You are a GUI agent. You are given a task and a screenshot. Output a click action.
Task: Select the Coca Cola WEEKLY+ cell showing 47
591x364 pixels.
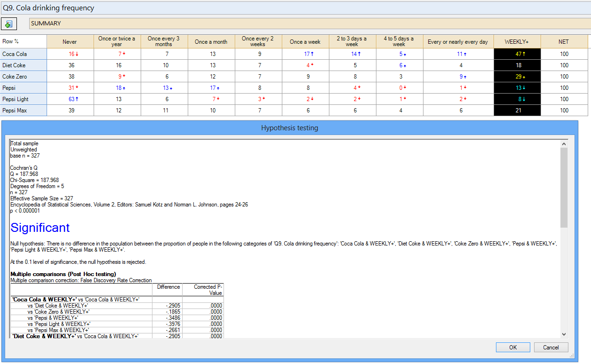click(517, 54)
